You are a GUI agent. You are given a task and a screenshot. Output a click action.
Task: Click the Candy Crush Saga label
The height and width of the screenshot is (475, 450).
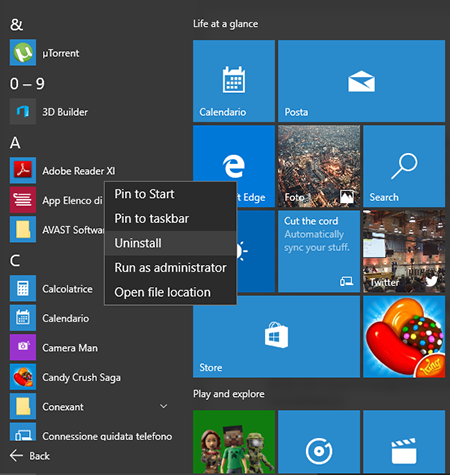coord(81,378)
